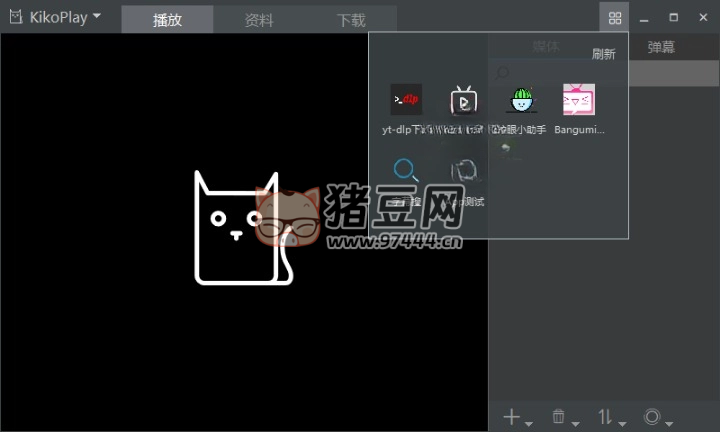This screenshot has height=432, width=720.
Task: Expand the trash delete dropdown
Action: pos(565,417)
